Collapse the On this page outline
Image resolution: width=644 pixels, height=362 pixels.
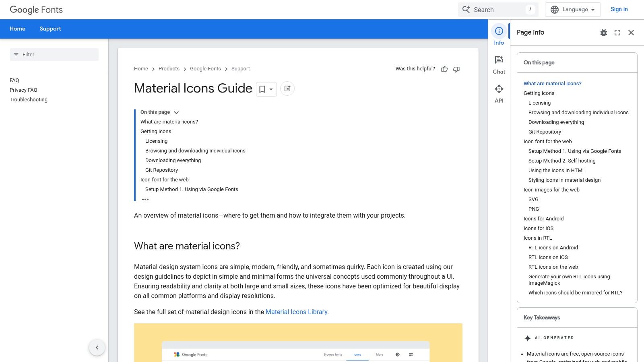(x=176, y=113)
